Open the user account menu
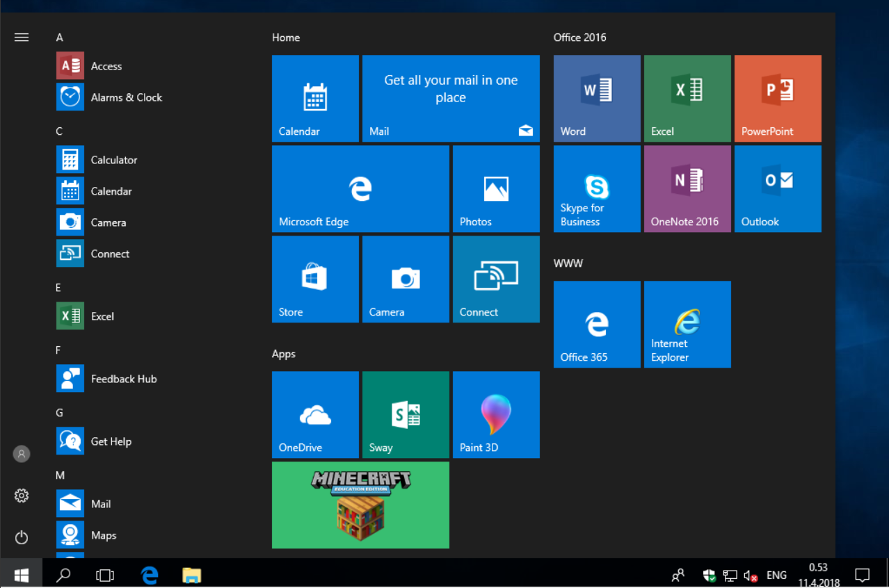 22,454
